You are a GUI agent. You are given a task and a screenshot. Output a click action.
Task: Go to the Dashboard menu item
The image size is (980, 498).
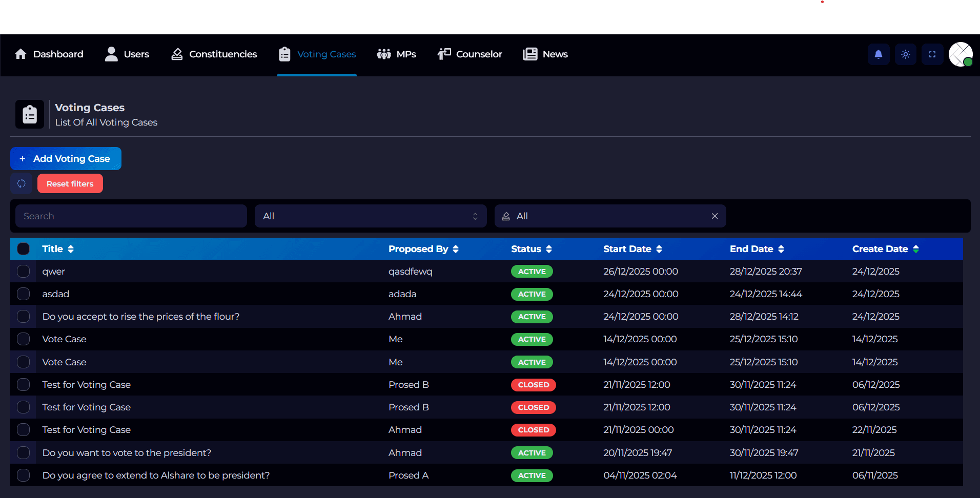[x=49, y=54]
